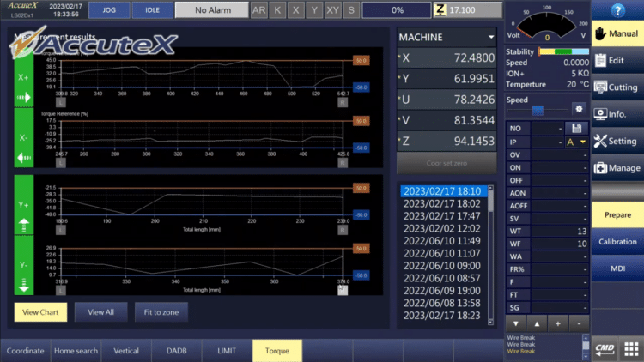Screen dimensions: 644x362
Task: Select the X- axis arrow chart
Action: point(24,138)
